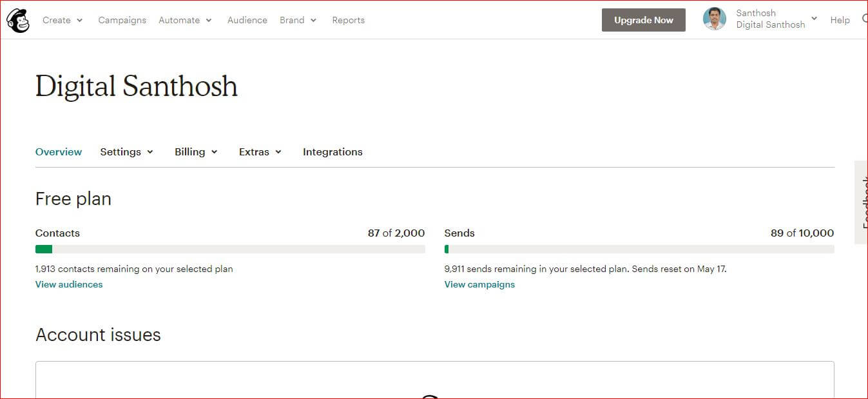The height and width of the screenshot is (399, 868).
Task: Open the Create dropdown menu
Action: click(63, 20)
